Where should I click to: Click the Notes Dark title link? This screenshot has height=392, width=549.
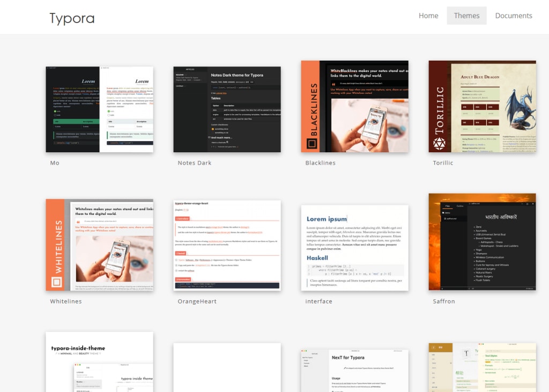coord(194,163)
